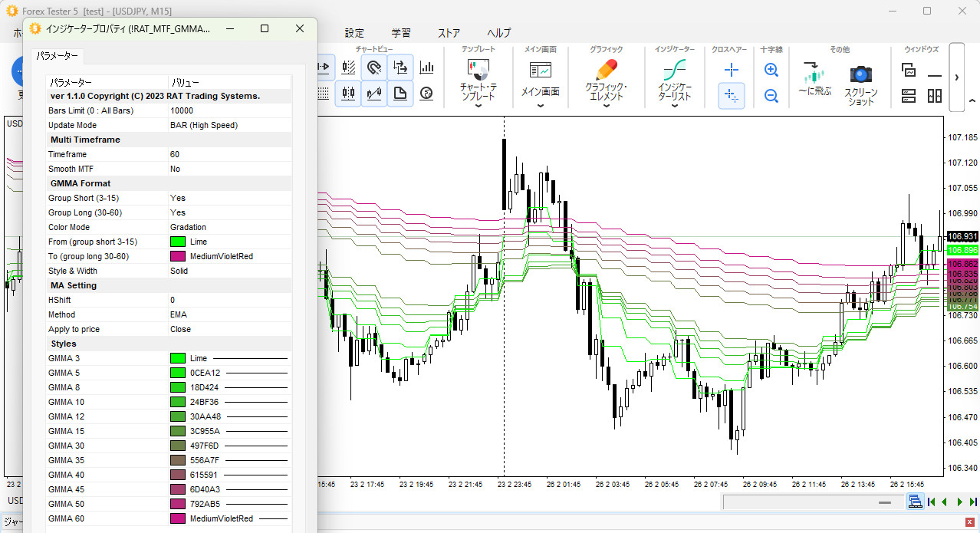The width and height of the screenshot is (980, 533).
Task: Expand the メイン画面 dropdown arrow
Action: [x=541, y=106]
